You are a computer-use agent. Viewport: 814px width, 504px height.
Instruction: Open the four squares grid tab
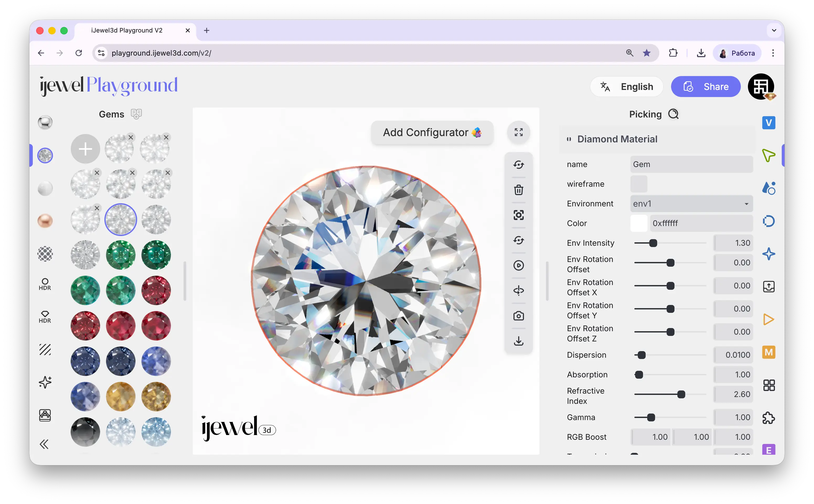pyautogui.click(x=768, y=385)
